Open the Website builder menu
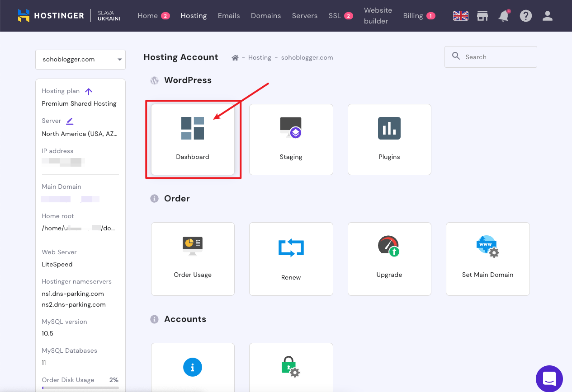Screen dimensions: 572x392 tap(378, 16)
